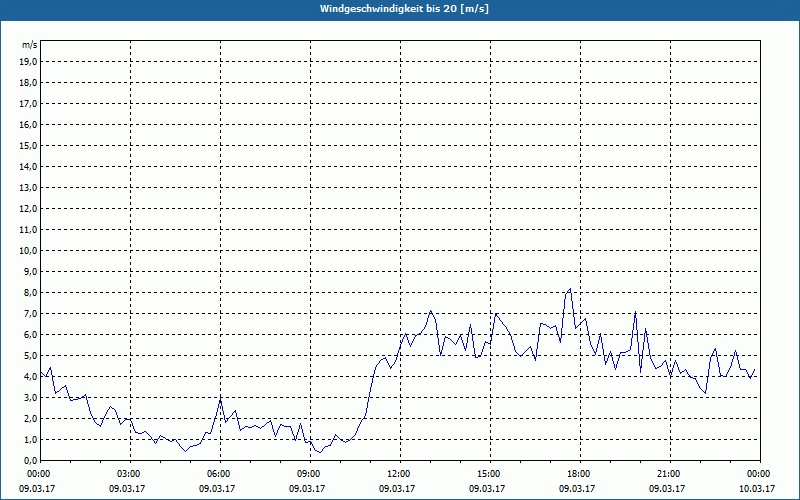
Task: Click the 8,0 y-axis label
Action: (x=30, y=293)
